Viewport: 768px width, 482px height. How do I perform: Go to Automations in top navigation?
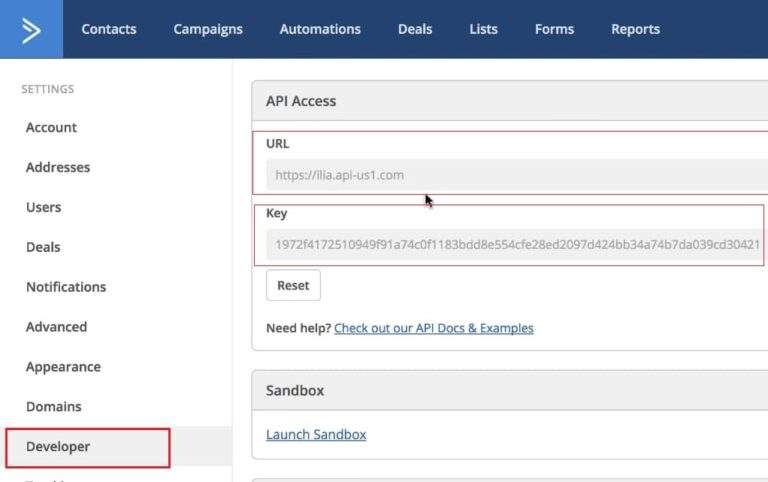click(x=320, y=29)
